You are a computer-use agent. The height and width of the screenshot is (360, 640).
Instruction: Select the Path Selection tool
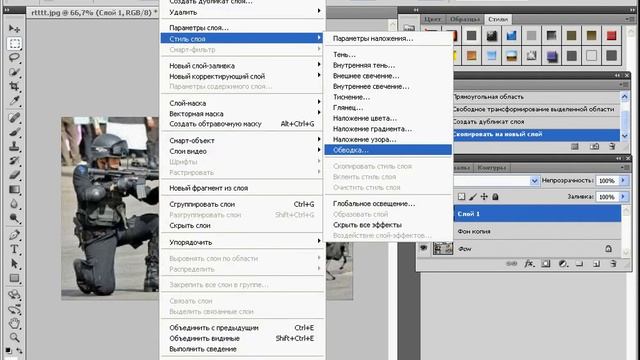[14, 264]
